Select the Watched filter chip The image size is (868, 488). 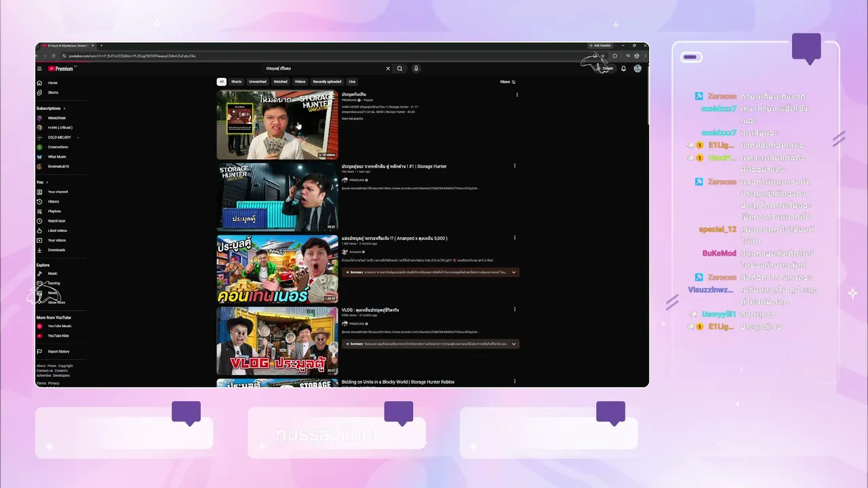[x=280, y=81]
